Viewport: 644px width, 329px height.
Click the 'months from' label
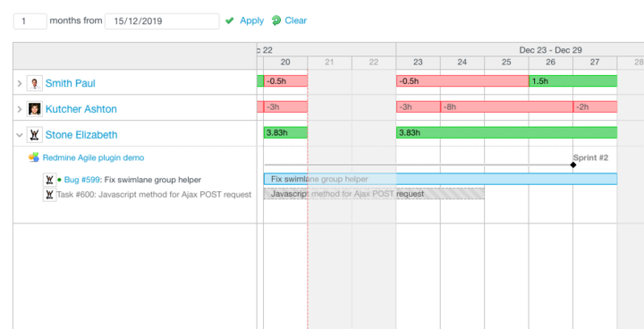76,21
